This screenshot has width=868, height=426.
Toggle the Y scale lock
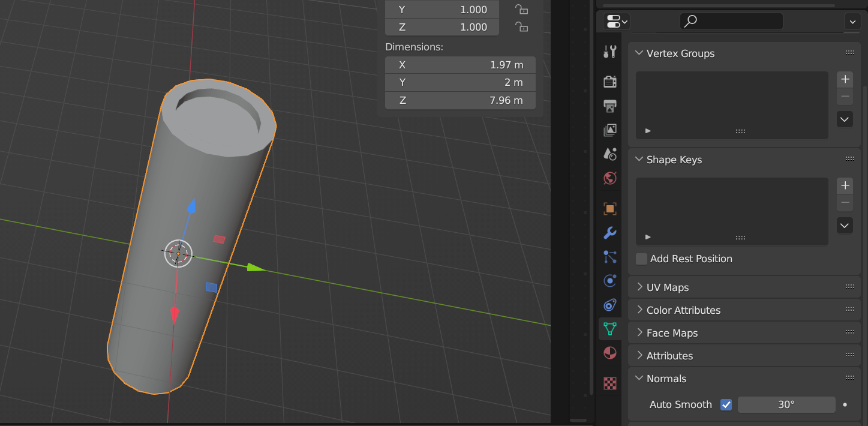pyautogui.click(x=521, y=9)
